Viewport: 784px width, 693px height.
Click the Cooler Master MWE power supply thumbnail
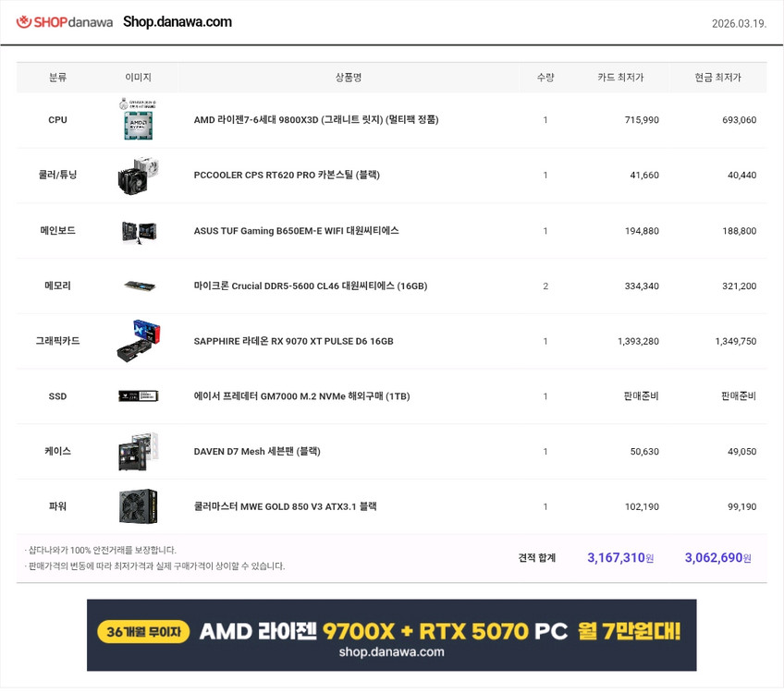138,506
